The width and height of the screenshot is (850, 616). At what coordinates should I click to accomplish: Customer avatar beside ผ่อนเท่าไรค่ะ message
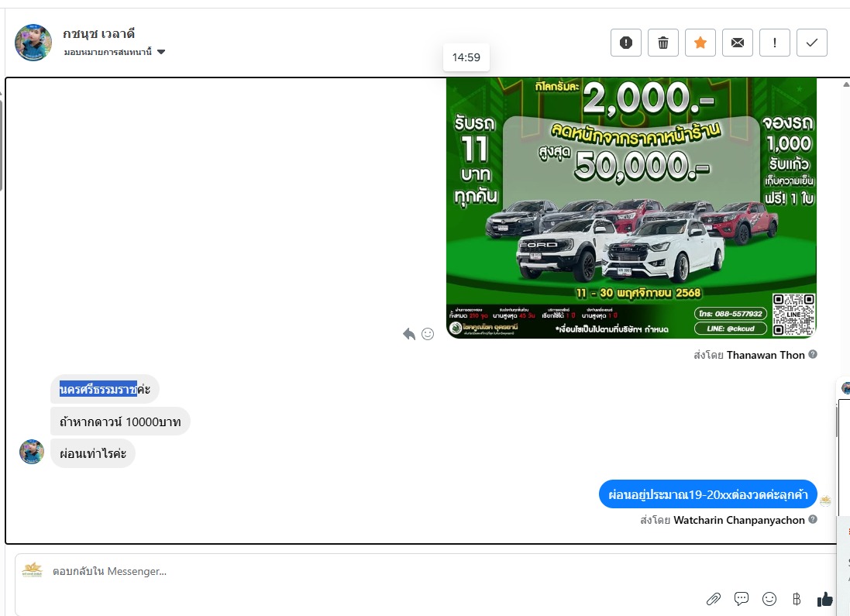[x=32, y=452]
